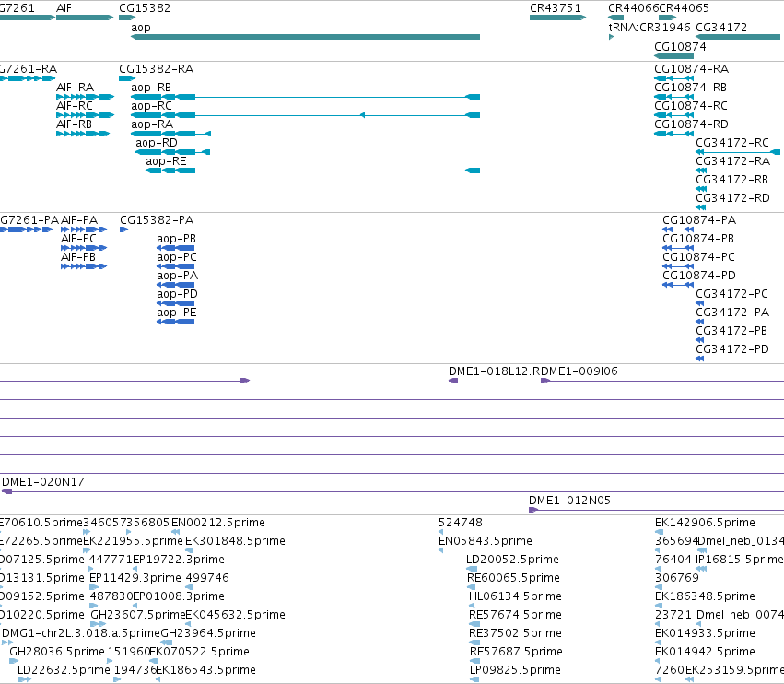The height and width of the screenshot is (684, 784).
Task: Click the CG10874-PA protein label
Action: coord(699,220)
